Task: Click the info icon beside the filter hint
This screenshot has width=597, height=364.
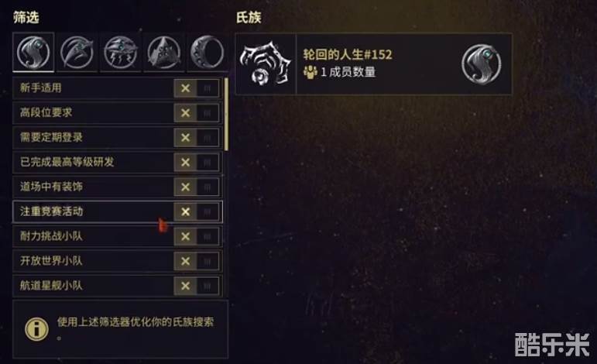Action: pos(36,328)
